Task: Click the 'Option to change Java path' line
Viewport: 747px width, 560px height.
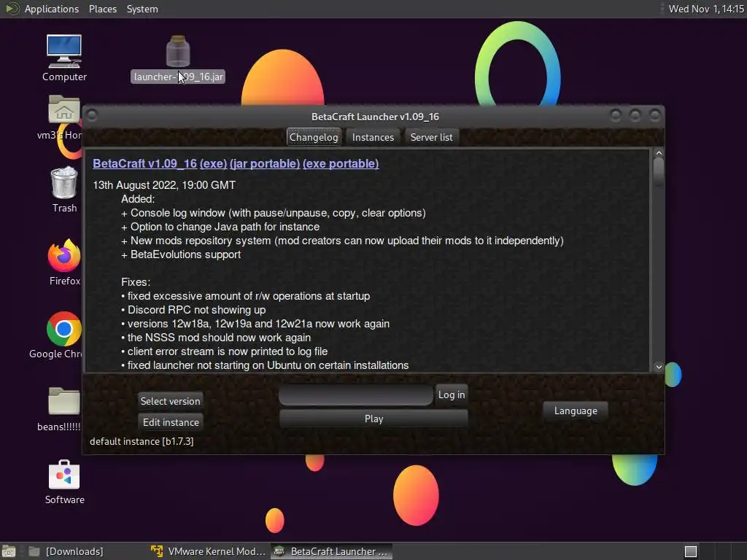Action: click(x=220, y=227)
